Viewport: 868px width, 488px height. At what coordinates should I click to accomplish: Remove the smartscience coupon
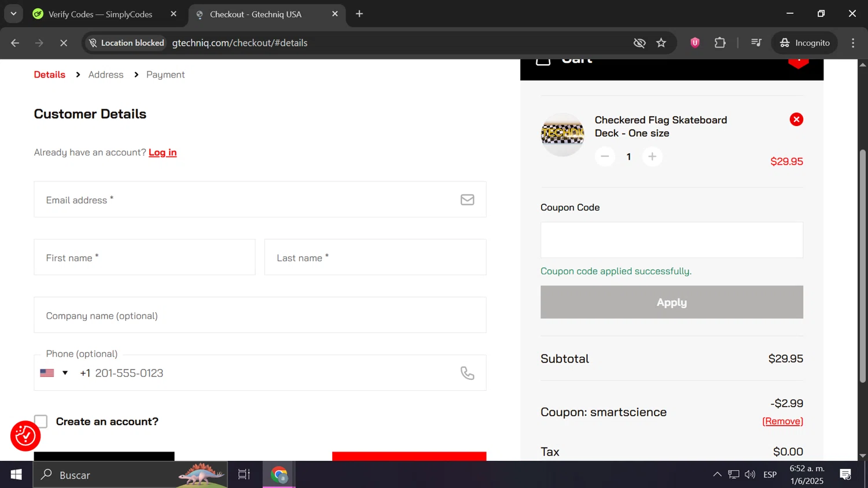(x=782, y=422)
